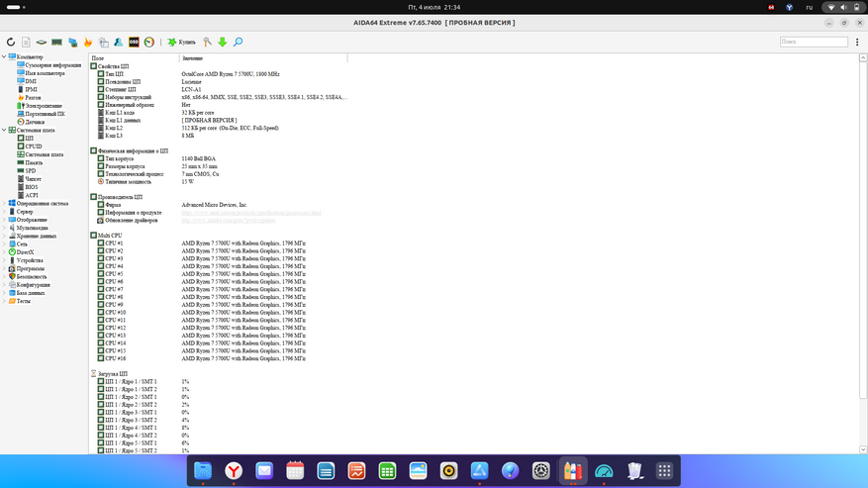Open the preferences wrench tool icon

(x=207, y=43)
